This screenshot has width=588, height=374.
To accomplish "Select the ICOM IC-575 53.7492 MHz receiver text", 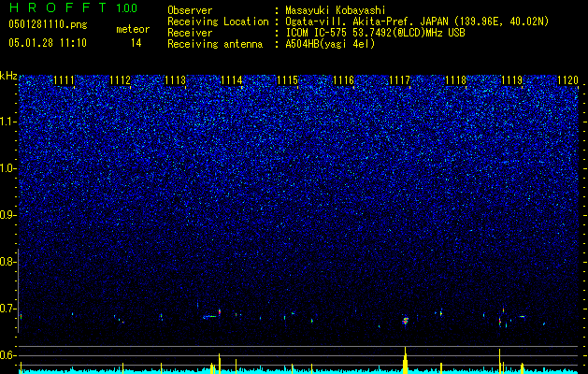I will [x=375, y=33].
